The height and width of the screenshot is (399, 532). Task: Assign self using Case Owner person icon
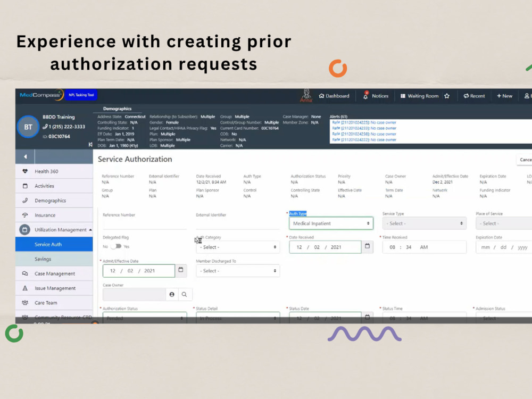click(x=172, y=295)
